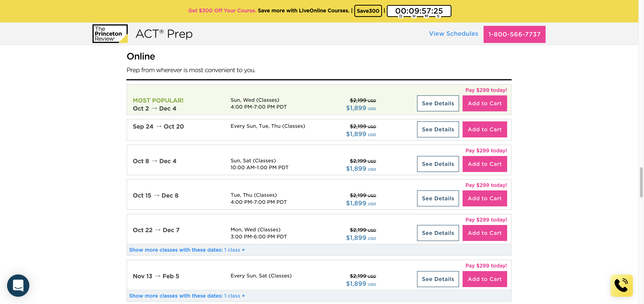644x304 pixels.
Task: Add Oct 15 – Dec 8 course to cart
Action: [x=484, y=198]
